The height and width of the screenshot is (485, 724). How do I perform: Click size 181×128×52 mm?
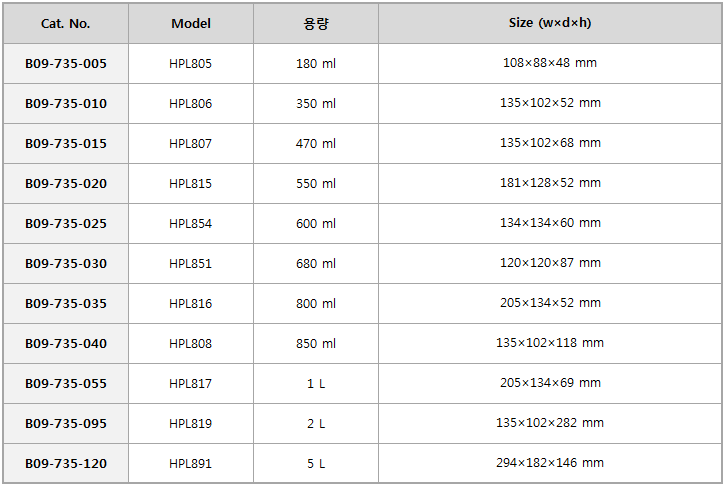550,182
